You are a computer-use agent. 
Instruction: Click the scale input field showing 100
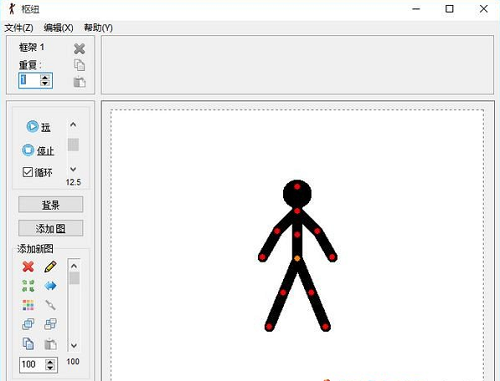[x=32, y=365]
